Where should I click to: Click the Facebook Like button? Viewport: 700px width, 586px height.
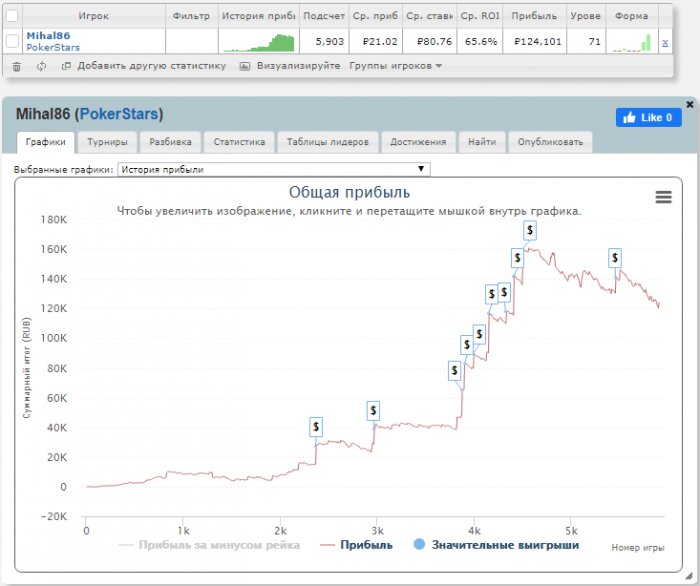648,117
